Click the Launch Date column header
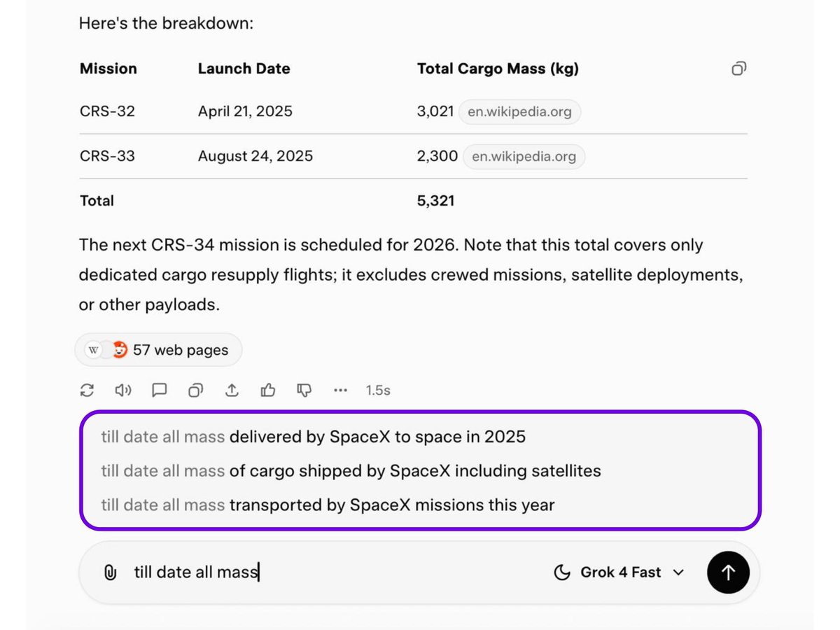The height and width of the screenshot is (630, 840). tap(244, 69)
